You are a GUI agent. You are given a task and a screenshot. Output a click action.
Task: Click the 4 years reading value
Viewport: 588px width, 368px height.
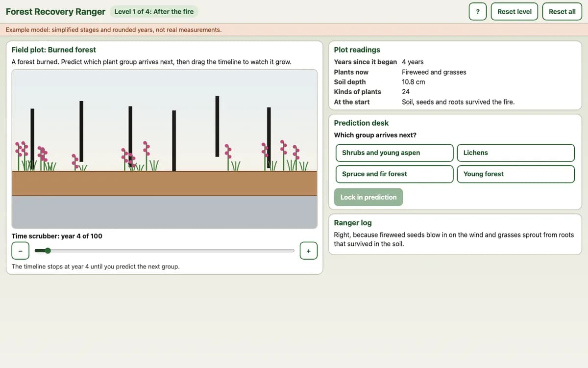(x=413, y=62)
